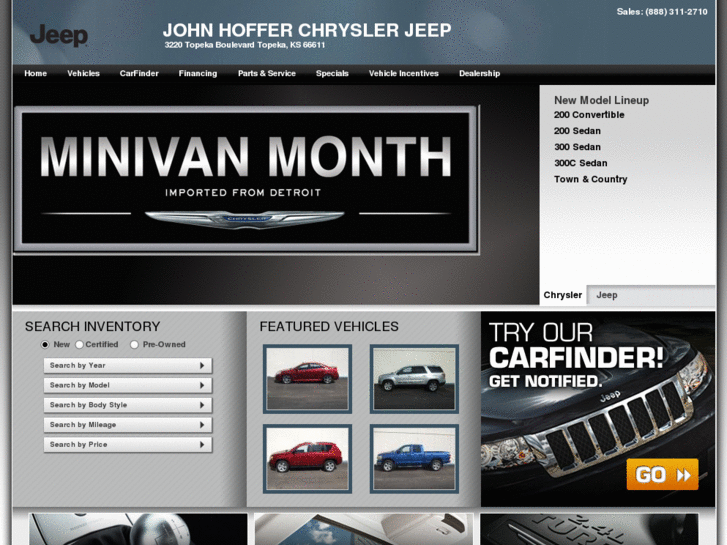Open the Search by Mileage dropdown

click(x=128, y=425)
